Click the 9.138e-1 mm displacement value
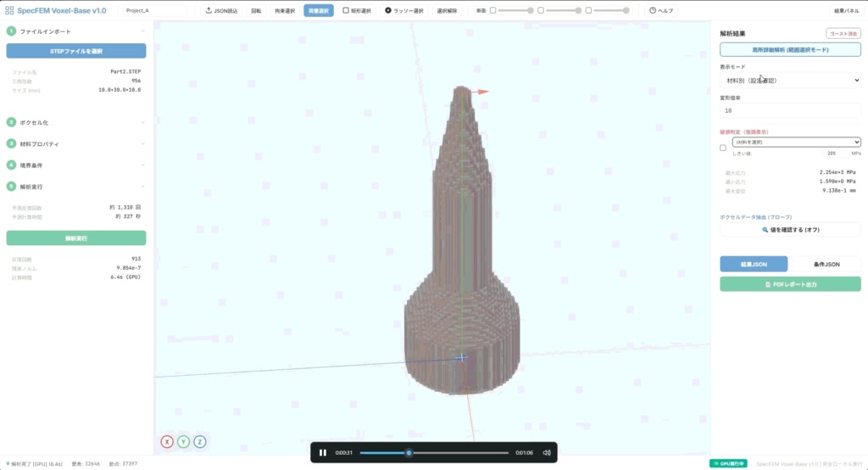868x470 pixels. 839,190
